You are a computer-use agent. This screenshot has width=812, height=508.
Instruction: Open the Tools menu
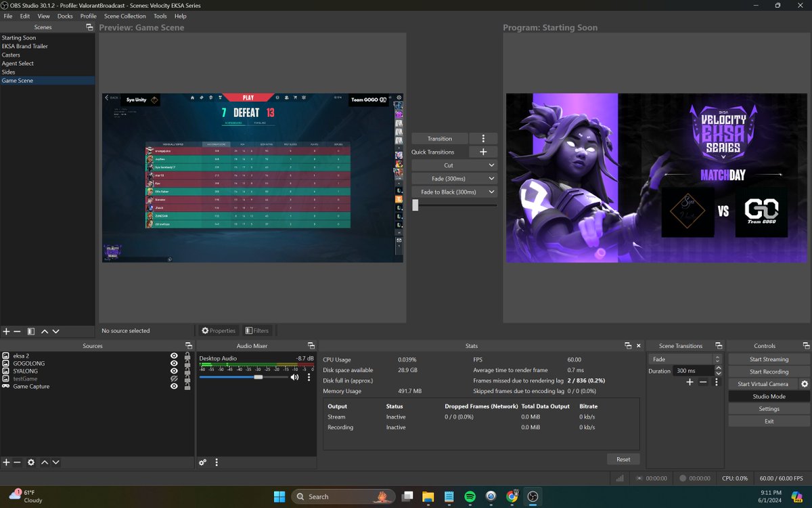tap(160, 16)
